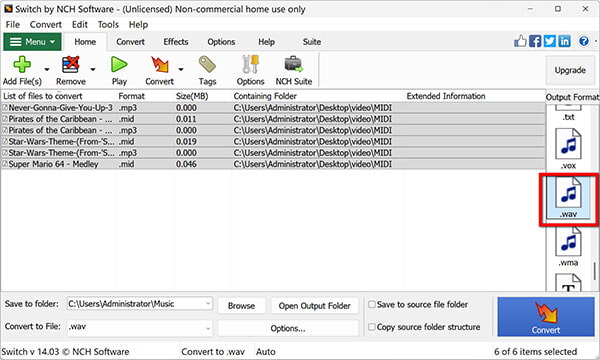Image resolution: width=600 pixels, height=360 pixels.
Task: Open the Add File(s) dropdown arrow
Action: click(x=47, y=70)
